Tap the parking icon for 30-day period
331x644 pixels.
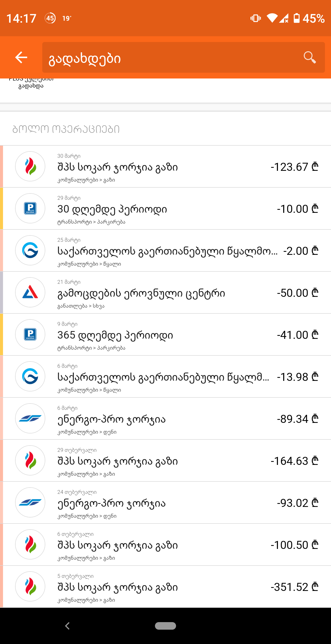30,208
